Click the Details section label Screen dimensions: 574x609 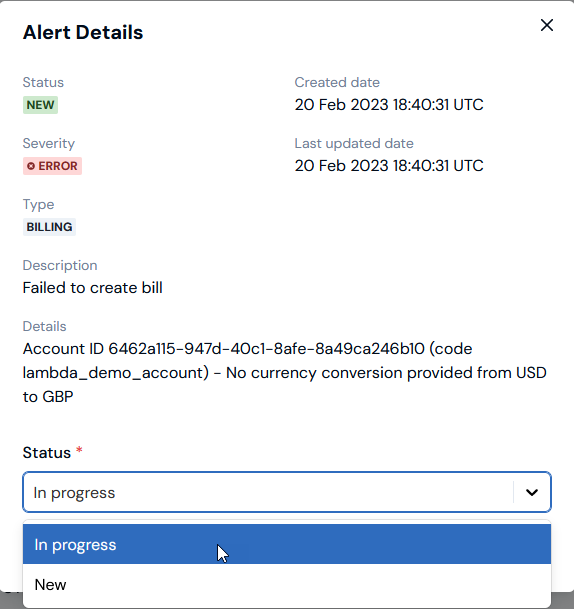point(44,326)
